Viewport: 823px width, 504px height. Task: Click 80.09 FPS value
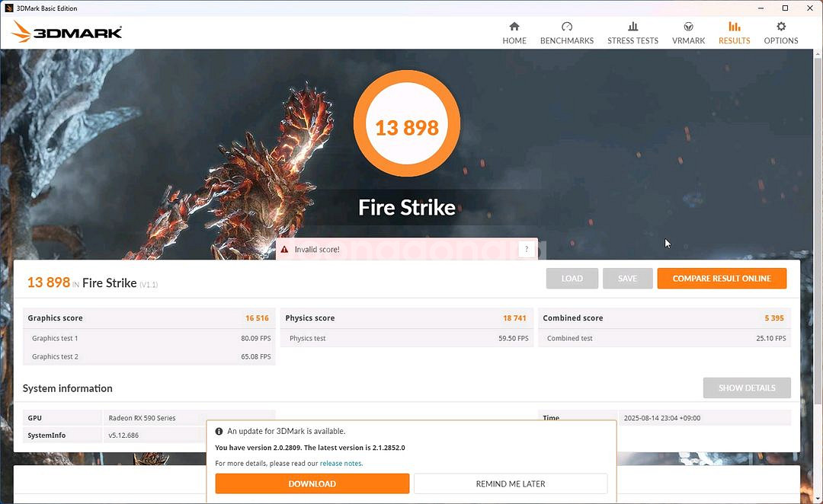tap(256, 338)
